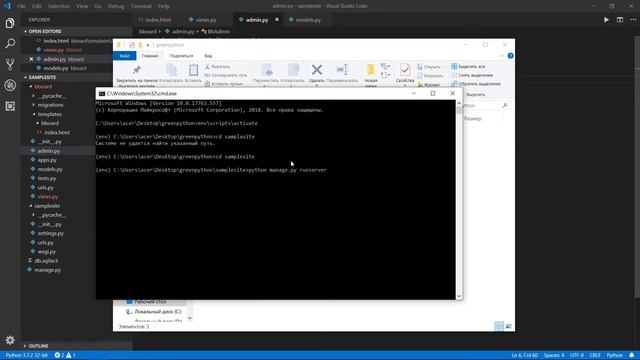This screenshot has height=360, width=640.
Task: Click Обратить выделение in the ribbon
Action: pos(476,84)
